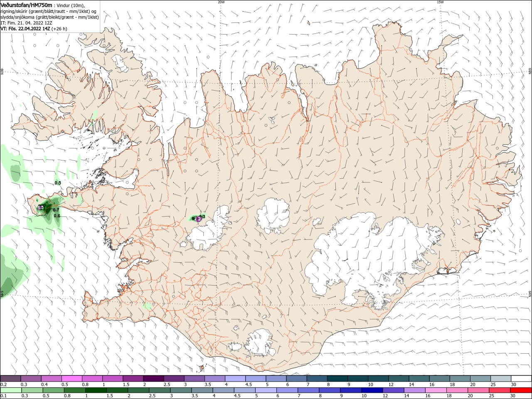Image resolution: width=532 pixels, height=399 pixels.
Task: Click the 'IT: Fim. 21. 04. 2022 12Z' line
Action: pyautogui.click(x=26, y=23)
